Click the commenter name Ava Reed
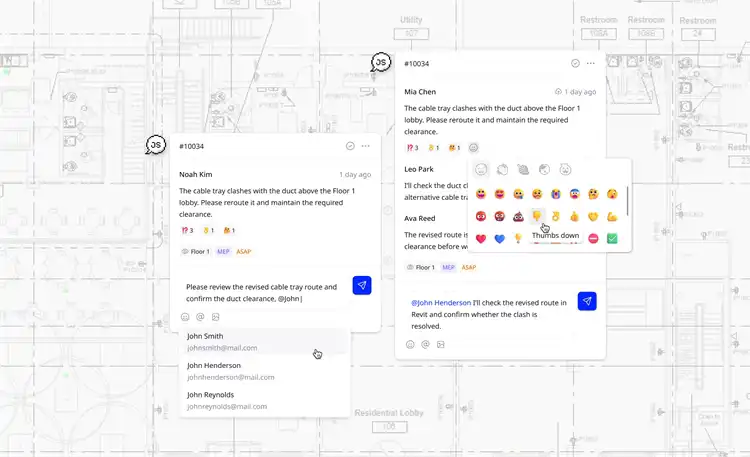Image resolution: width=750 pixels, height=457 pixels. tap(419, 218)
